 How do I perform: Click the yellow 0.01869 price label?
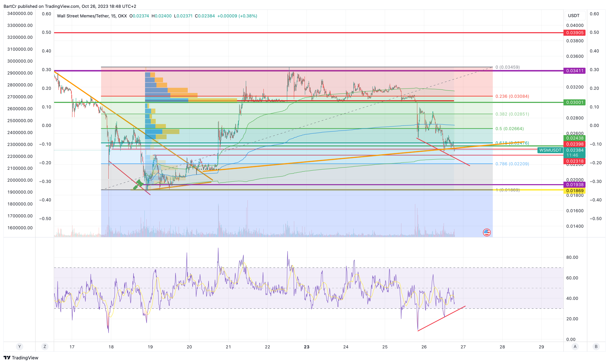(x=574, y=191)
